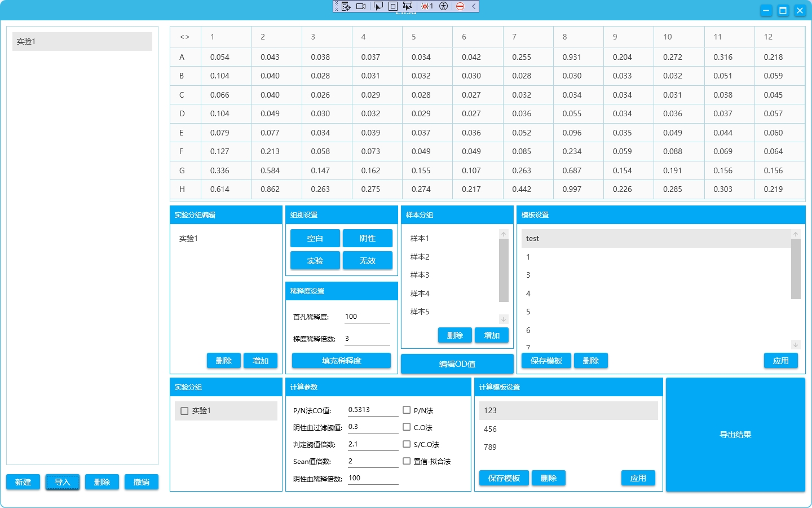Click 删除 in the 样本分组 panel

coord(455,335)
